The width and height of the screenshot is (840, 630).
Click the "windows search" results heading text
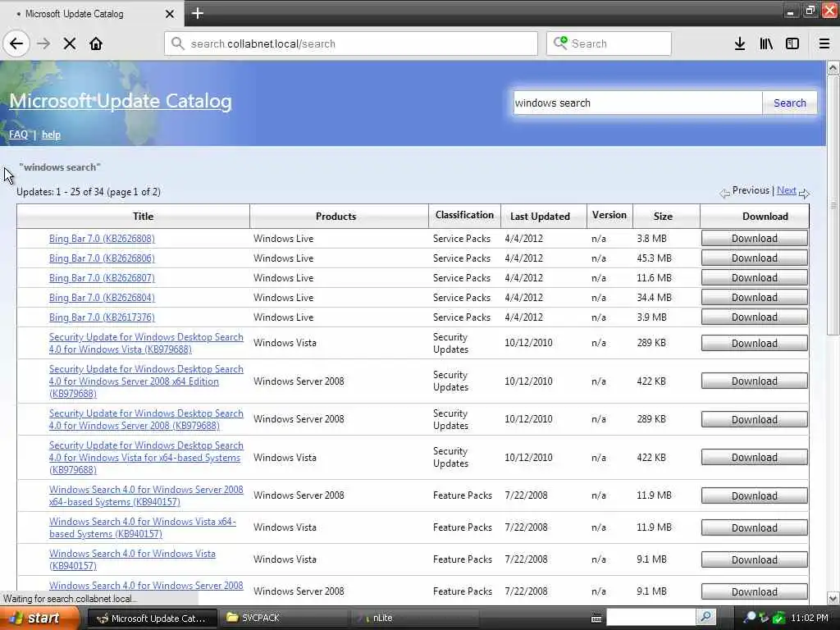(59, 167)
